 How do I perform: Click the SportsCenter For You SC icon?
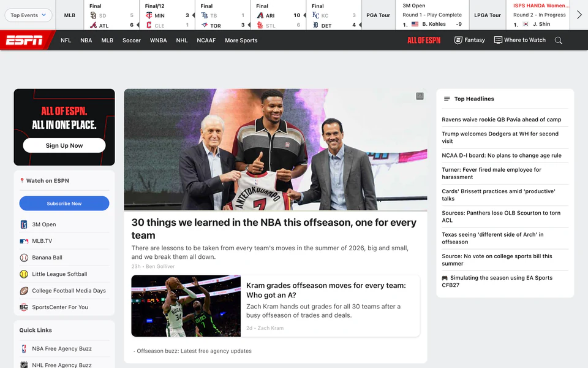(x=24, y=307)
